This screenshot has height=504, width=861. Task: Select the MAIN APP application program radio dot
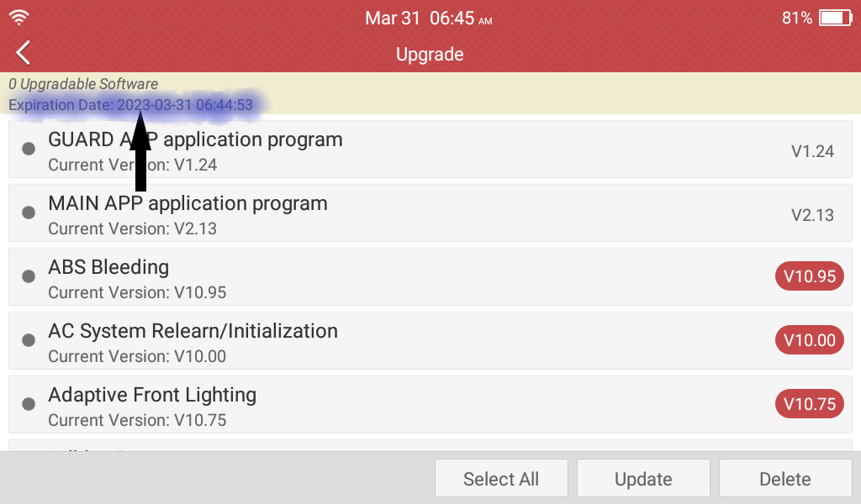[29, 213]
